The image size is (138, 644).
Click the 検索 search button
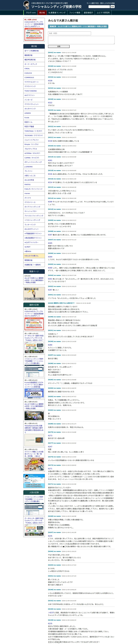click(x=112, y=7)
